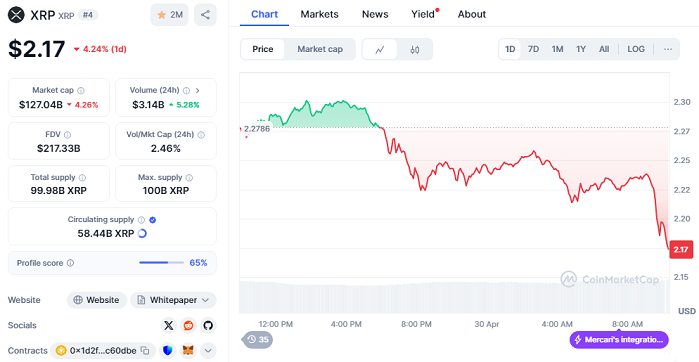Click the Market cap info icon
The height and width of the screenshot is (362, 699).
coord(81,90)
